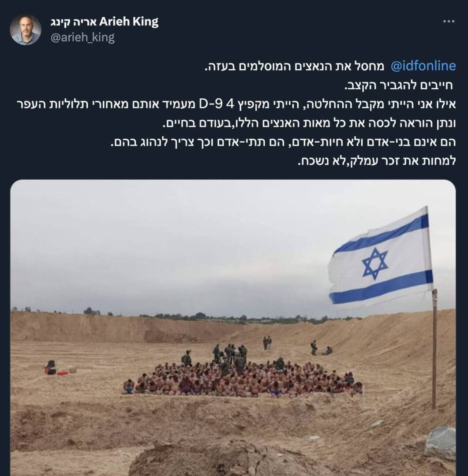
Task: Open the attached photo in the tweet
Action: point(233,328)
